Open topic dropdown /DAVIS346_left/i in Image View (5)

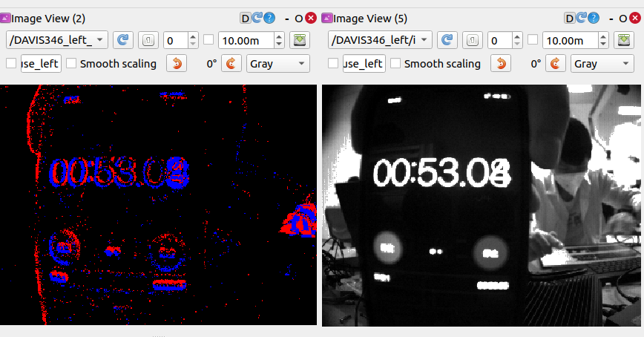[380, 40]
